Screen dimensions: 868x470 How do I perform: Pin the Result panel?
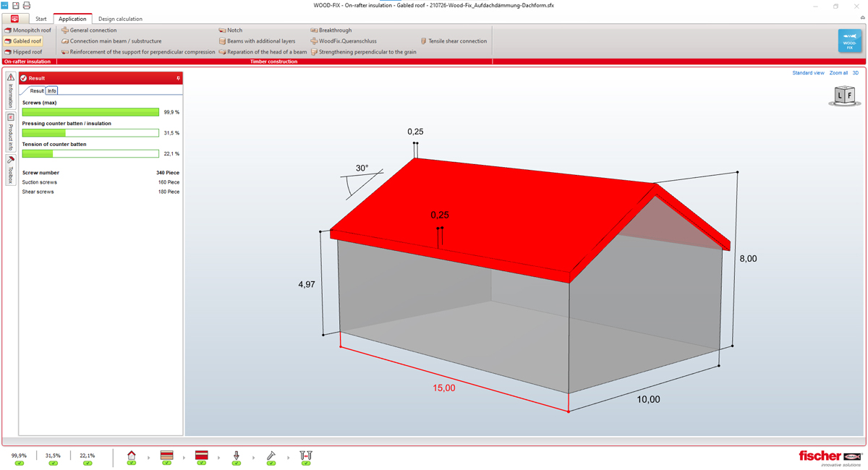tap(178, 78)
